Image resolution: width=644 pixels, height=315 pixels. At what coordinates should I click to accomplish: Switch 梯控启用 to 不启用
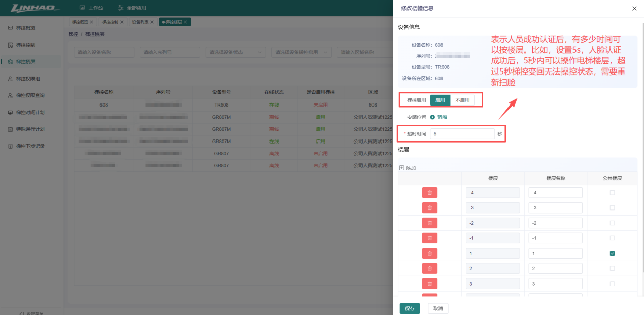tap(462, 100)
